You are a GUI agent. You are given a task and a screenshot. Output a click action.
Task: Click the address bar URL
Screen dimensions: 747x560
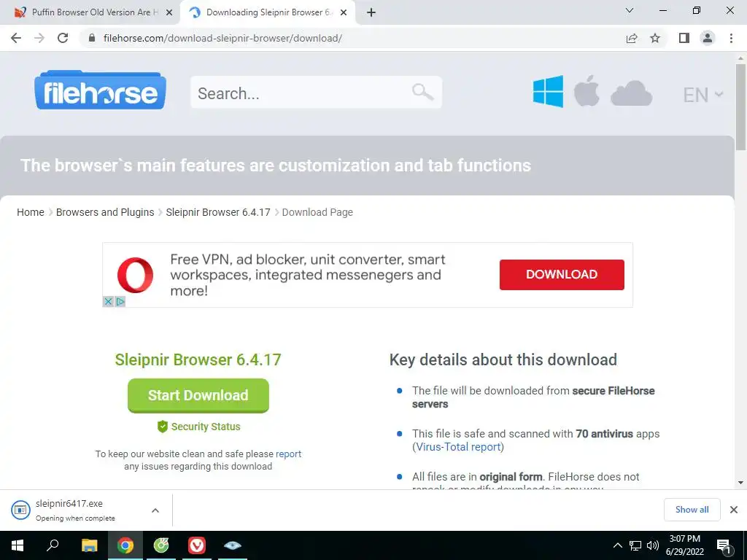pos(222,38)
